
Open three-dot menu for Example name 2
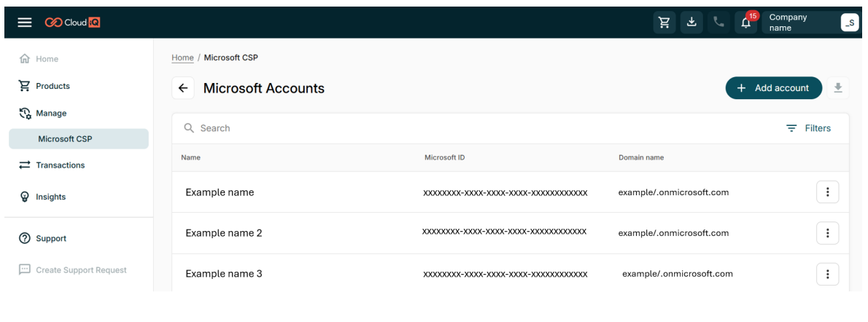[x=828, y=233]
